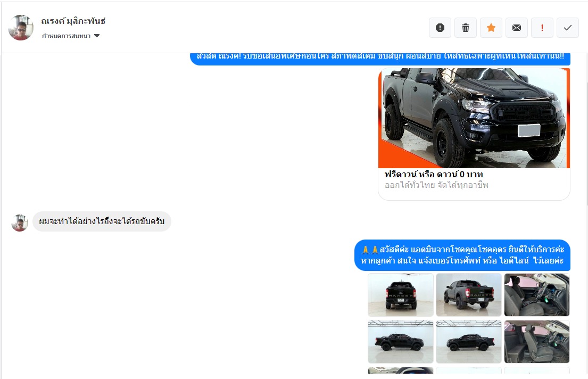Delete conversation using the trash icon
This screenshot has height=379, width=588.
click(x=466, y=28)
